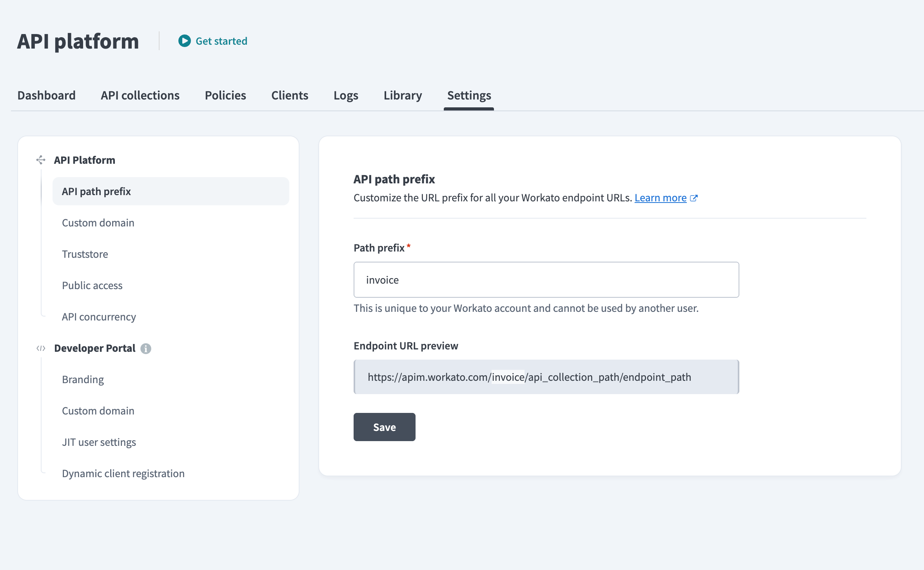This screenshot has height=570, width=924.
Task: Click the Developer Portal code icon
Action: pos(41,348)
